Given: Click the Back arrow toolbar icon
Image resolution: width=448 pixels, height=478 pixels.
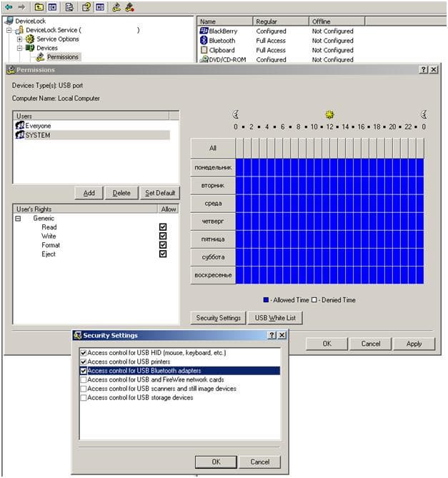Looking at the screenshot, I should pyautogui.click(x=9, y=6).
